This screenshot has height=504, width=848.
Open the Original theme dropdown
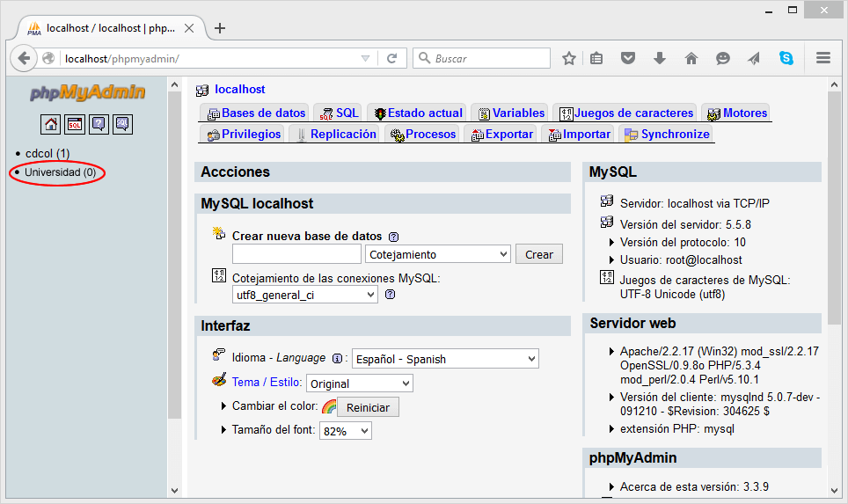(x=360, y=383)
